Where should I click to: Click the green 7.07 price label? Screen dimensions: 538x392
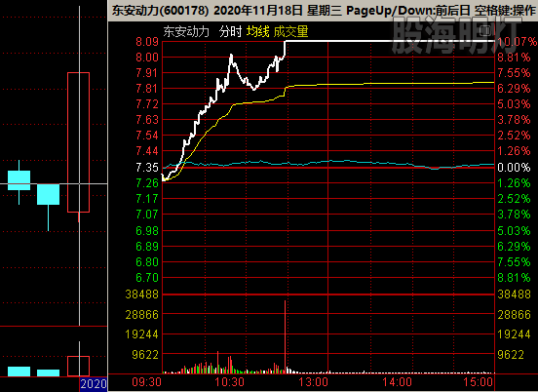pyautogui.click(x=147, y=215)
